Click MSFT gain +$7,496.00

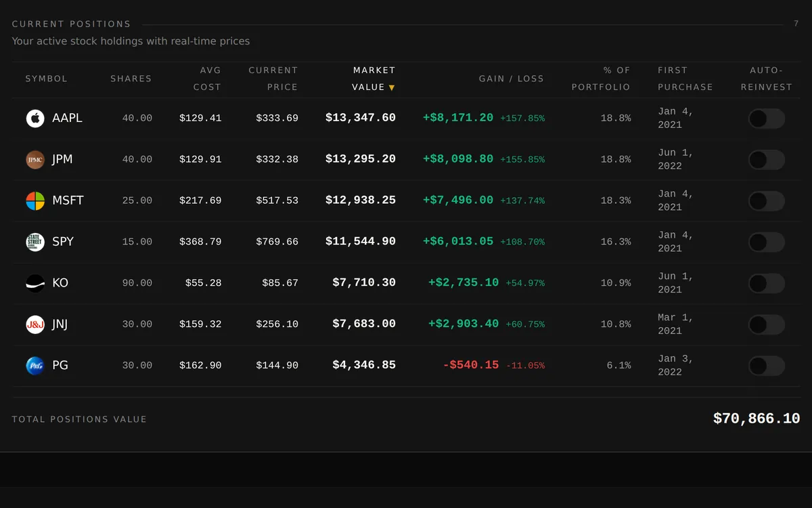click(x=458, y=200)
